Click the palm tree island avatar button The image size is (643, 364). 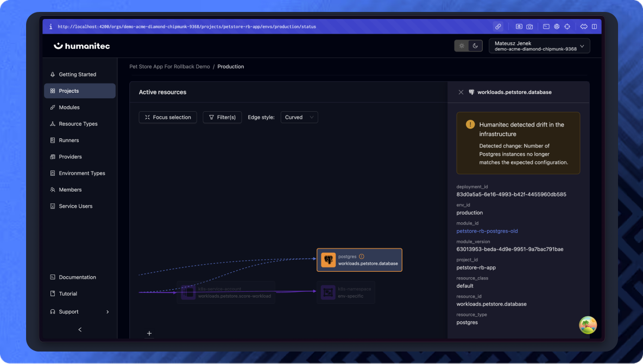point(588,325)
